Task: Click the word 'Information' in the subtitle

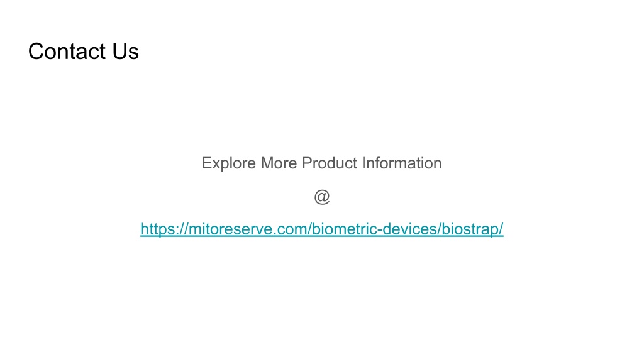Action: tap(402, 163)
